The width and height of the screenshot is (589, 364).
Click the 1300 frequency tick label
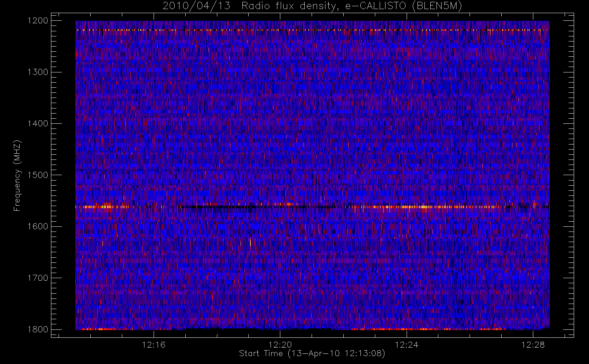pos(38,72)
